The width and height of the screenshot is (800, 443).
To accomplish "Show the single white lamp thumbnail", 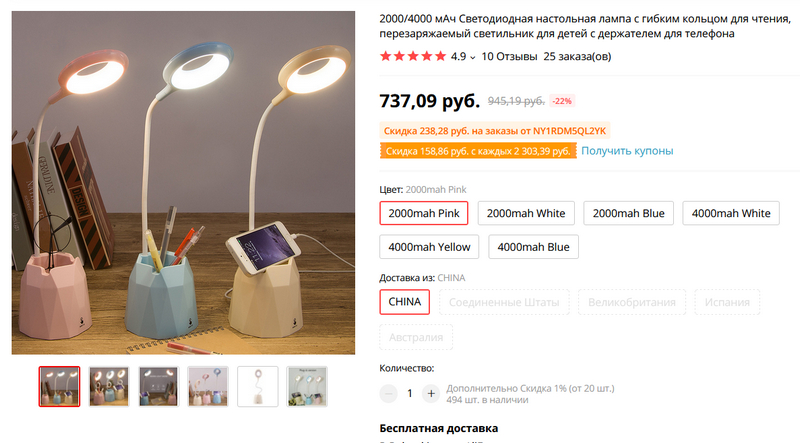I will pos(258,386).
